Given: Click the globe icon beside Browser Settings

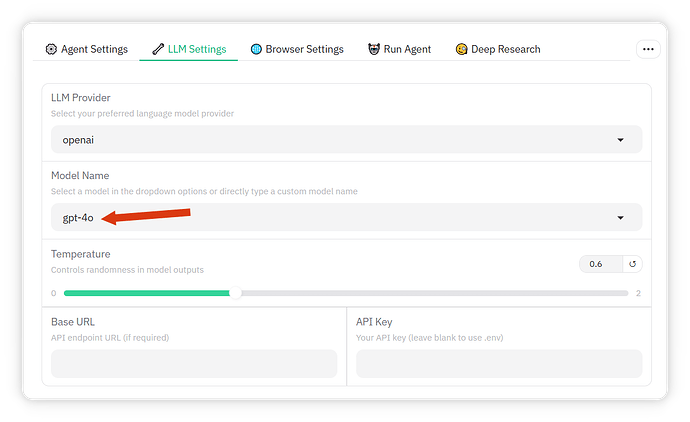Looking at the screenshot, I should click(256, 49).
